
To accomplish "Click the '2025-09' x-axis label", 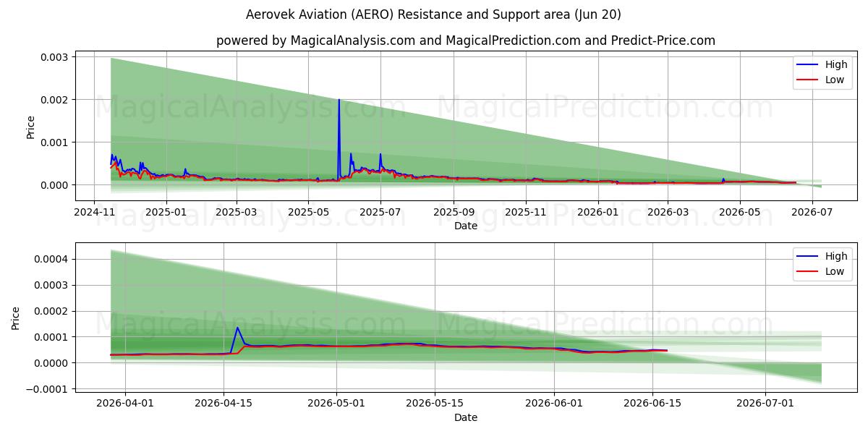I will tap(454, 213).
